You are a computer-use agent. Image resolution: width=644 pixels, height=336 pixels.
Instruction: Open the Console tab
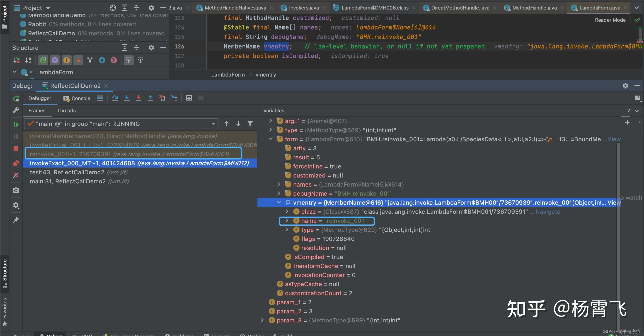point(80,98)
